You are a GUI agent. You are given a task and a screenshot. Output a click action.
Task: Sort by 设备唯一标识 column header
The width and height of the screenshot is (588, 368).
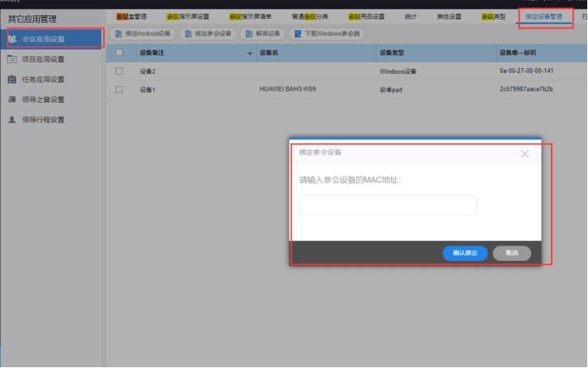517,53
